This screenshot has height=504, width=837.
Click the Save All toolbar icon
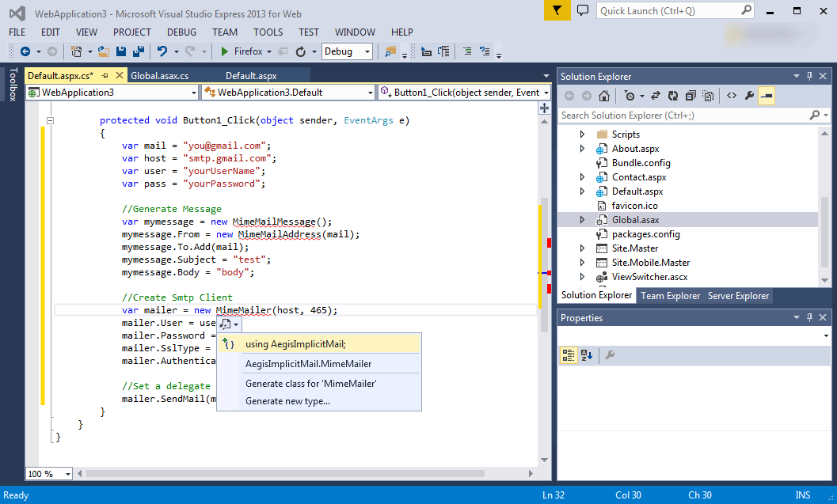pyautogui.click(x=139, y=51)
